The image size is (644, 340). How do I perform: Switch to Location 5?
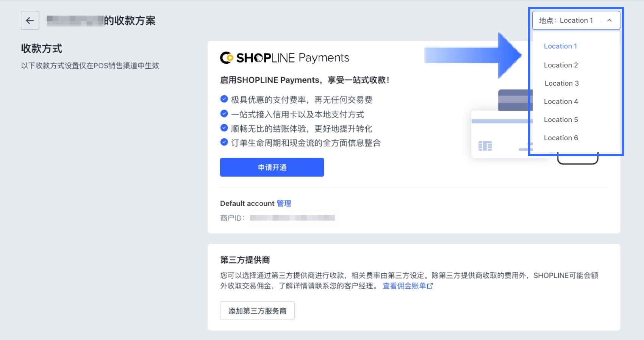(561, 120)
